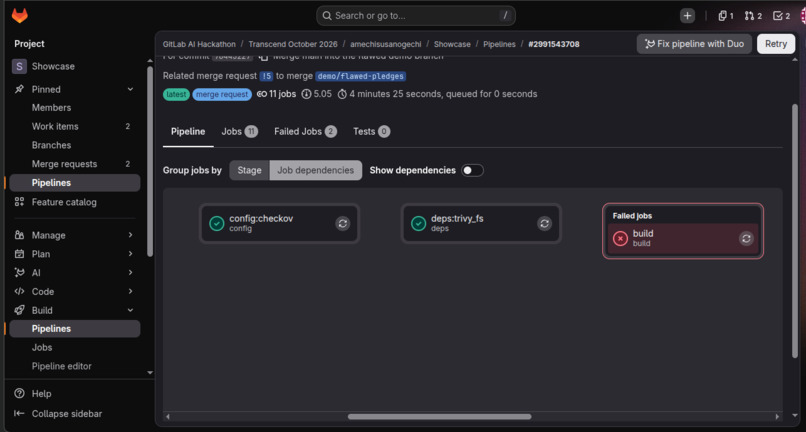Open pinned Pipelines item
The width and height of the screenshot is (806, 432).
tap(75, 183)
